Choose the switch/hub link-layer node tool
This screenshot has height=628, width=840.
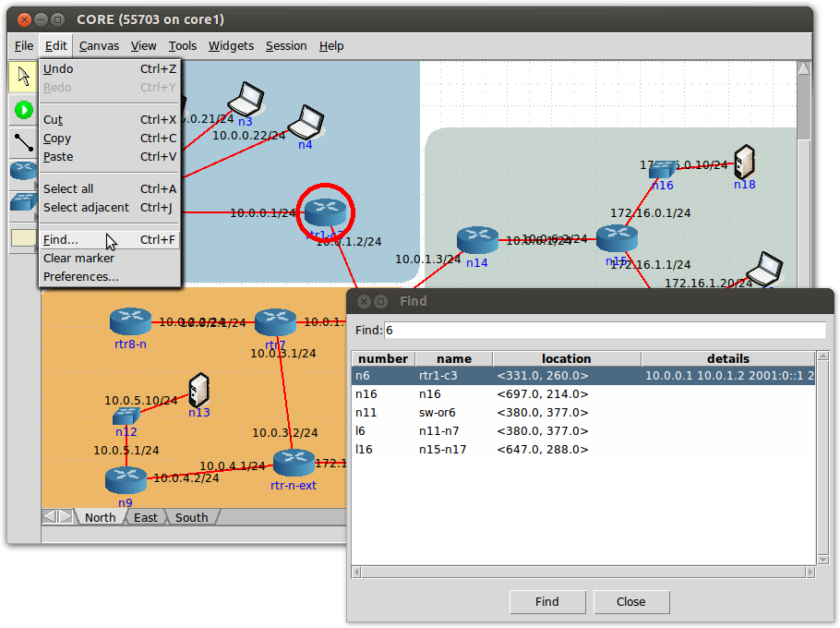[23, 202]
